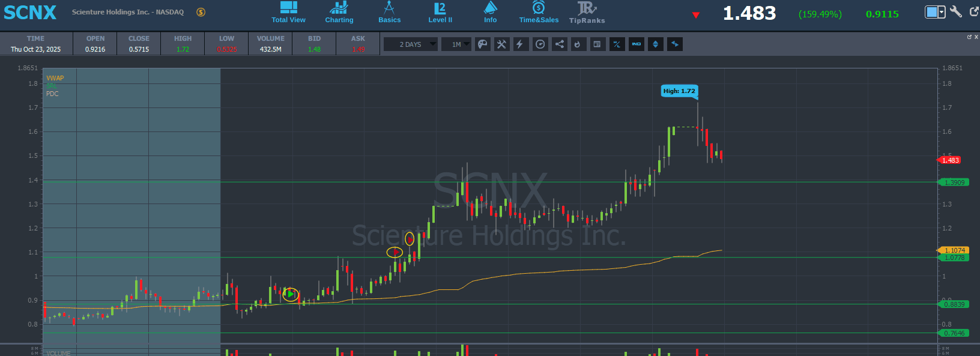Open the Time&Sales tab
This screenshot has height=356, width=980.
[x=539, y=13]
